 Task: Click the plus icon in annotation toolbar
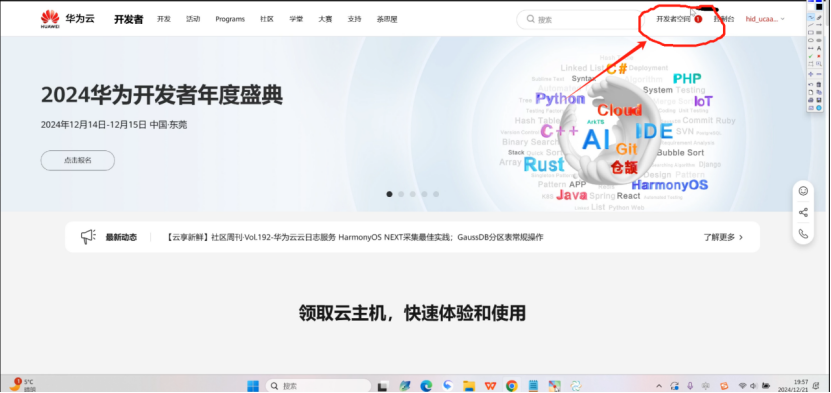(x=811, y=74)
